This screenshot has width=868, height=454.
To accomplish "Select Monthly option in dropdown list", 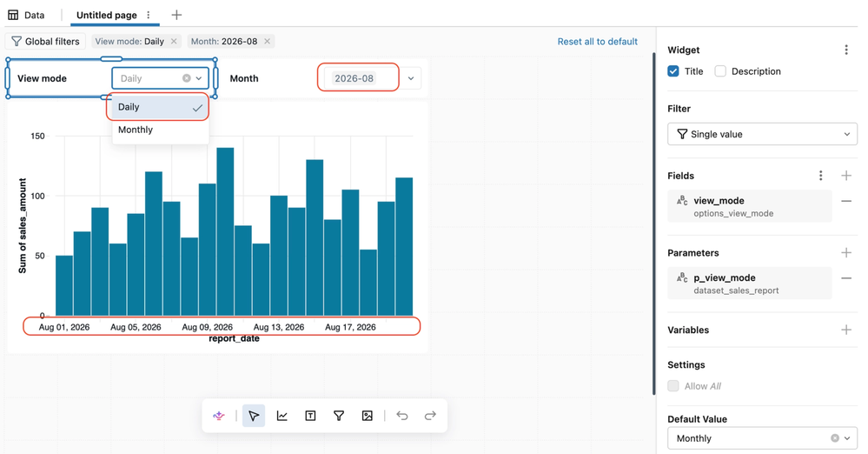I will click(160, 130).
